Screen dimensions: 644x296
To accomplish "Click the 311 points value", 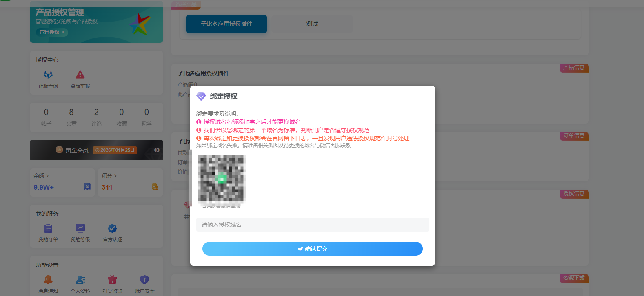I will [x=107, y=187].
